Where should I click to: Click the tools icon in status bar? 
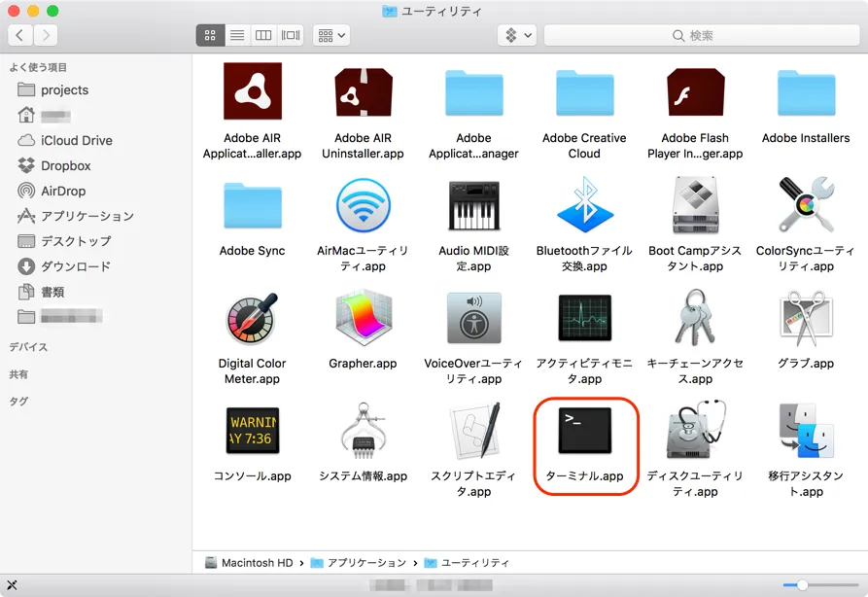click(x=12, y=584)
